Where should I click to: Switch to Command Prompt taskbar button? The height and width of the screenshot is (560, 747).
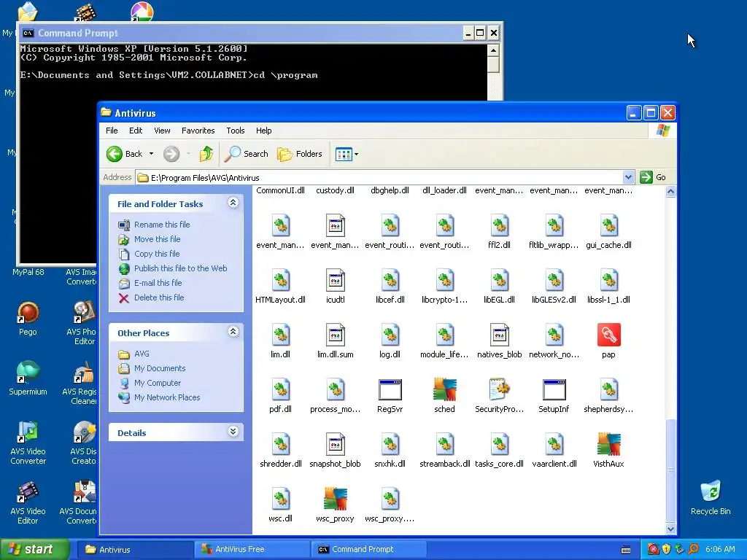pyautogui.click(x=368, y=549)
